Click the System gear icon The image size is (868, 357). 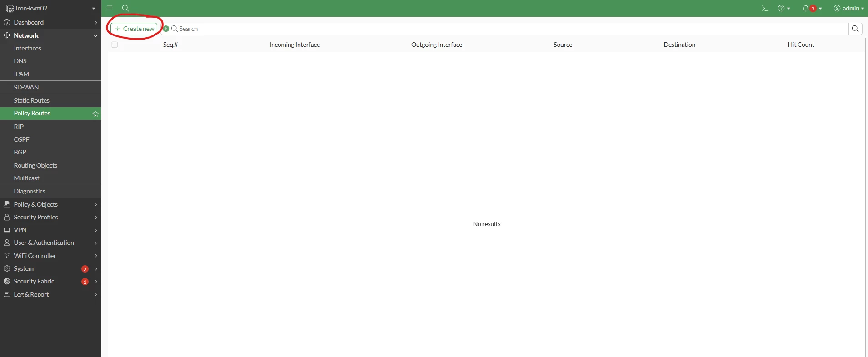pyautogui.click(x=7, y=268)
